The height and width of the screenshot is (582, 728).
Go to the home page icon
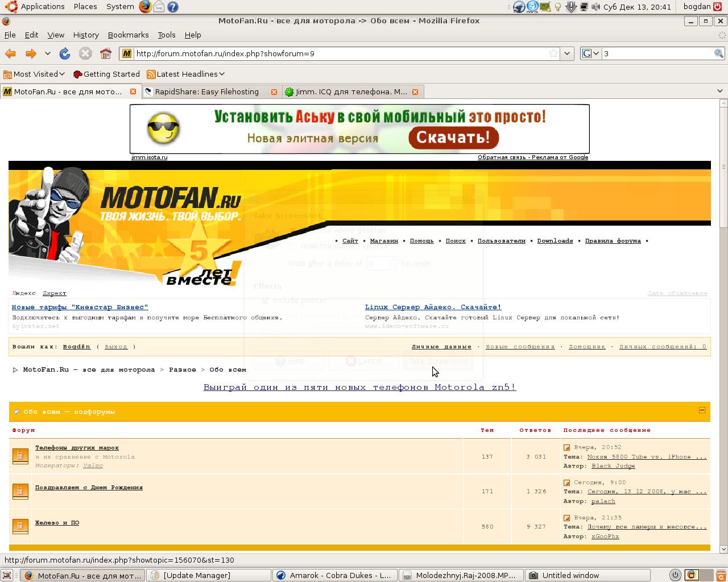(106, 53)
